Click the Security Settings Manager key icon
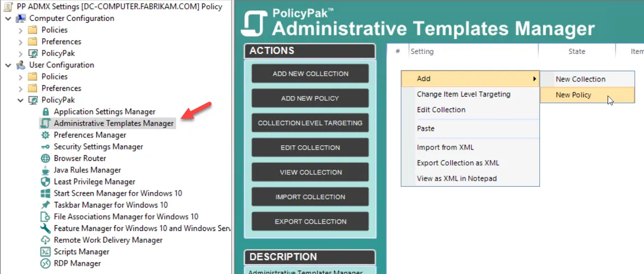The width and height of the screenshot is (644, 274). click(45, 147)
